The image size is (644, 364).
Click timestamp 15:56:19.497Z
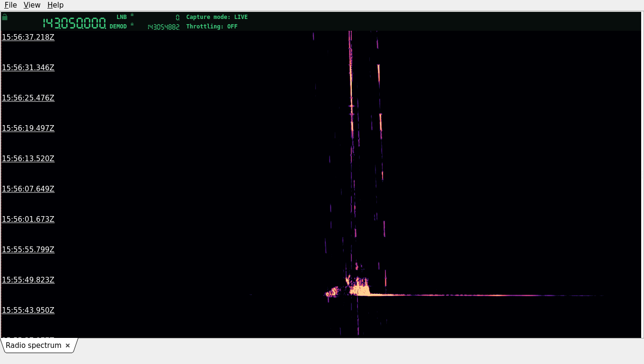[x=28, y=128]
